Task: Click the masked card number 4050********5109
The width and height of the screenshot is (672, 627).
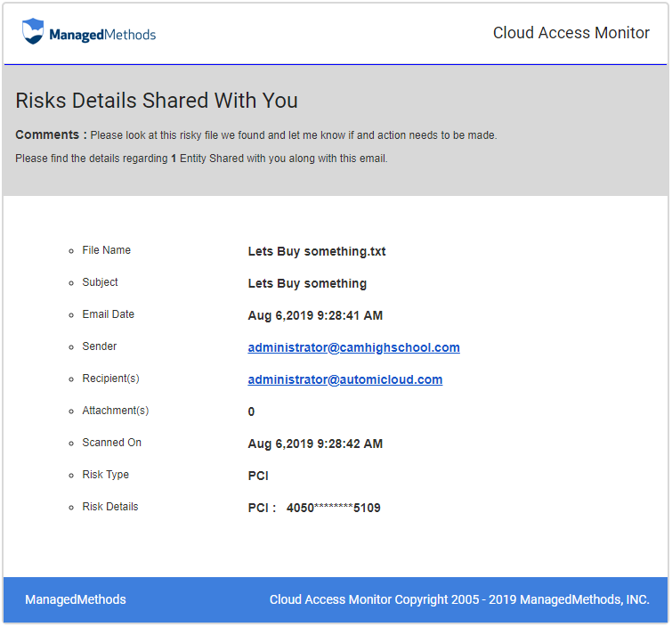Action: pyautogui.click(x=333, y=508)
